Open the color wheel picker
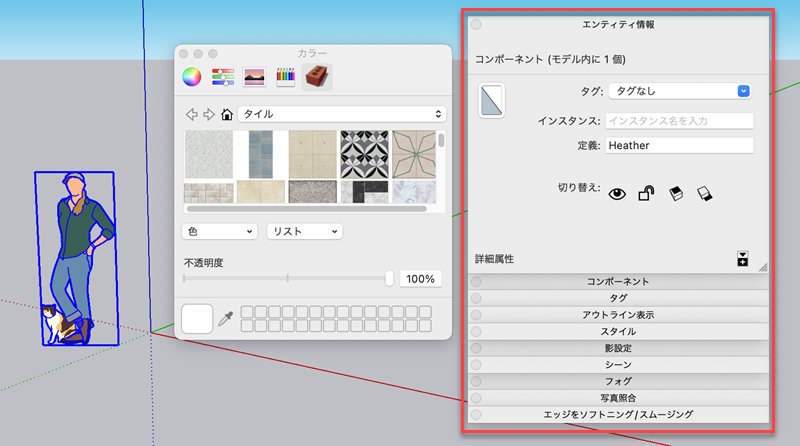This screenshot has height=446, width=800. pyautogui.click(x=191, y=75)
